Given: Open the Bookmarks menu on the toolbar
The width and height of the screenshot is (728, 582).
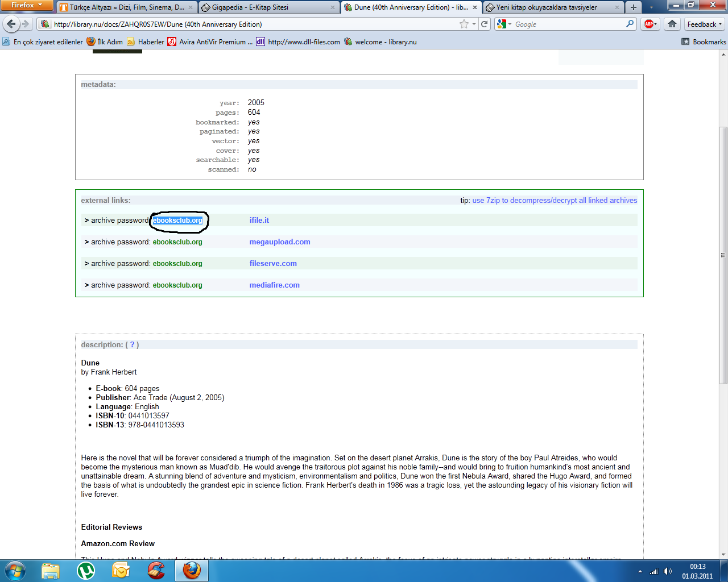Looking at the screenshot, I should 704,41.
